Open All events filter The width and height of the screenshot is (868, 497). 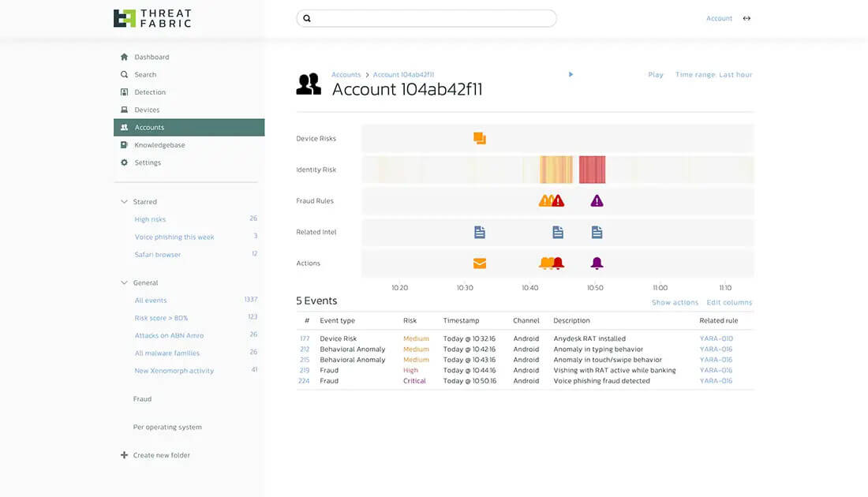151,300
